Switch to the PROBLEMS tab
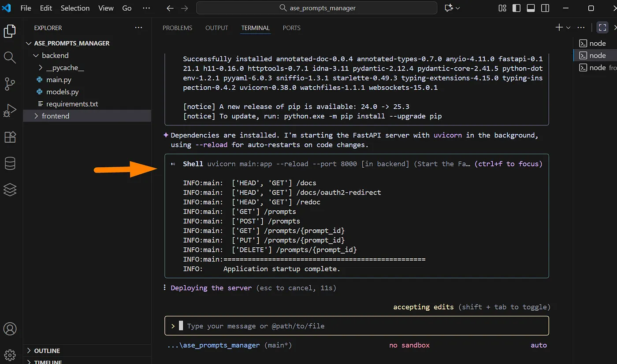617x364 pixels. 177,28
